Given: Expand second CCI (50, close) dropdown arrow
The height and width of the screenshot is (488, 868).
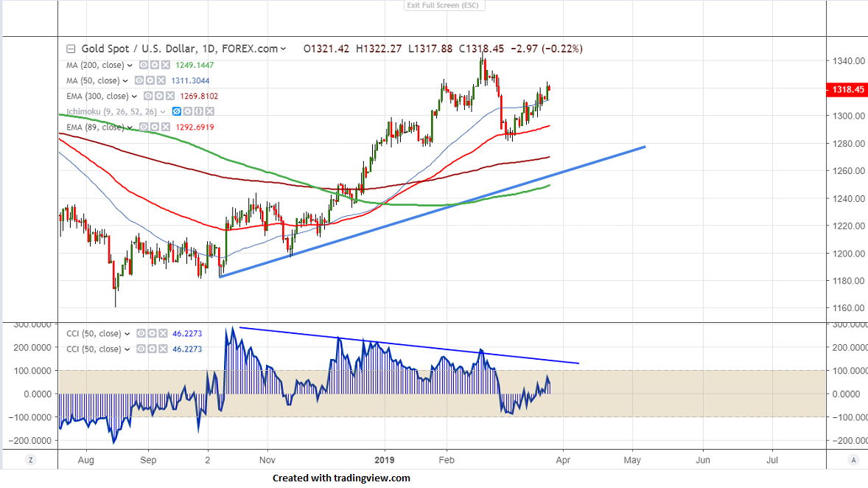Looking at the screenshot, I should [x=127, y=349].
